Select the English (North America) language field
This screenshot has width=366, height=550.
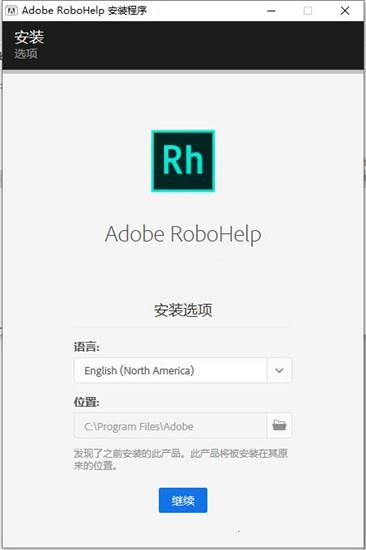(171, 370)
